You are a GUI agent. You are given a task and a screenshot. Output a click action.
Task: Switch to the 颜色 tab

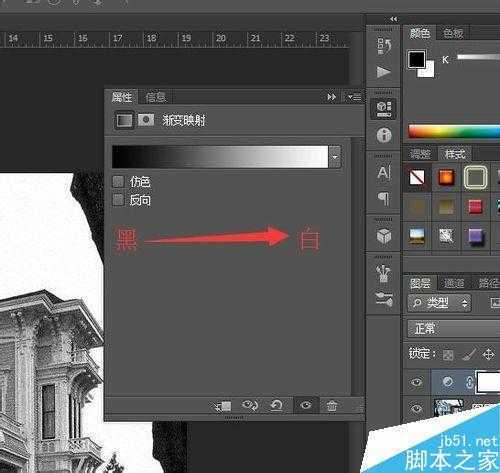coord(420,33)
